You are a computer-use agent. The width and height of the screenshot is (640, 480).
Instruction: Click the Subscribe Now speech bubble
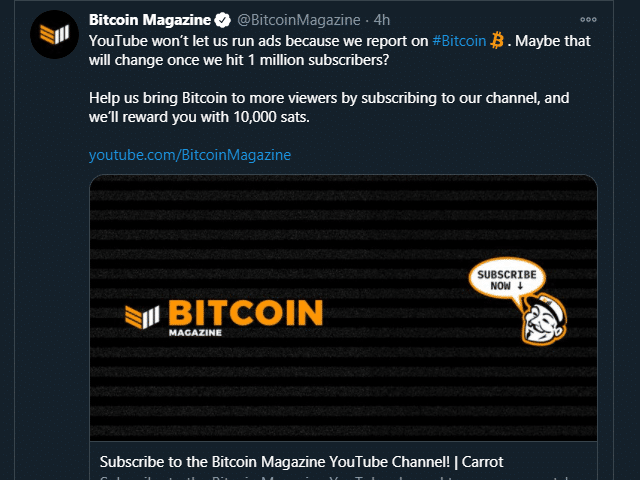[507, 280]
